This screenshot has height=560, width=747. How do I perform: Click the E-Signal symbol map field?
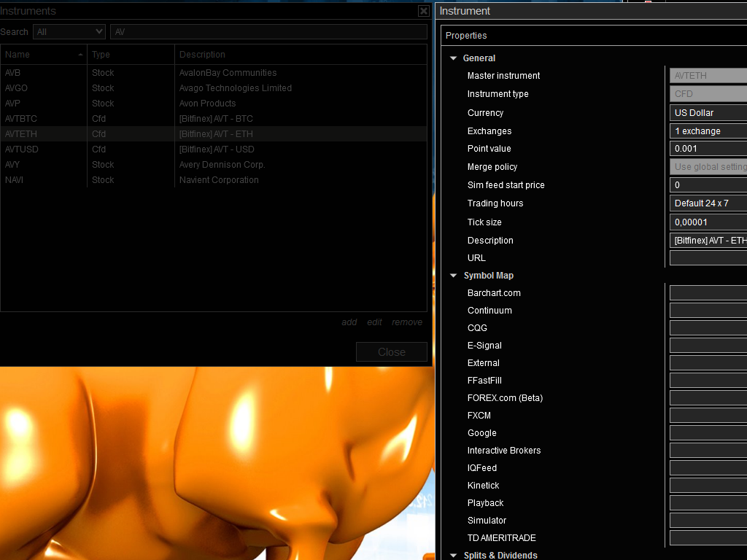tap(708, 345)
